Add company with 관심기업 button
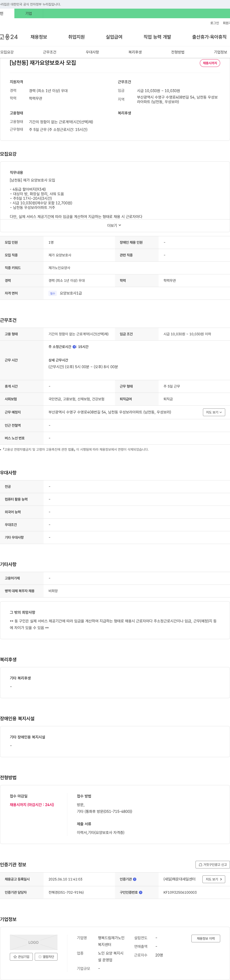This screenshot has height=980, width=230. pyautogui.click(x=21, y=956)
